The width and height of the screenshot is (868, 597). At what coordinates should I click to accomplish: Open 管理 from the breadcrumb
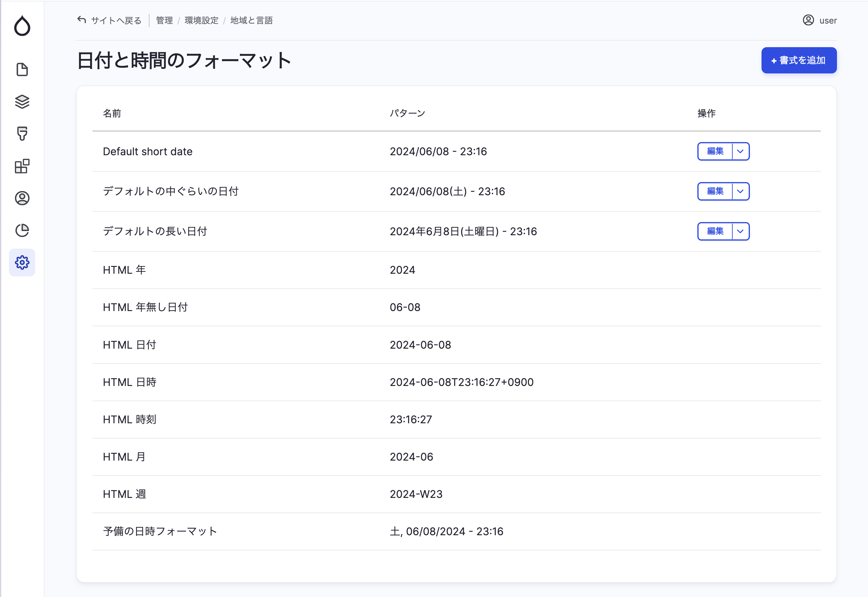click(x=164, y=20)
